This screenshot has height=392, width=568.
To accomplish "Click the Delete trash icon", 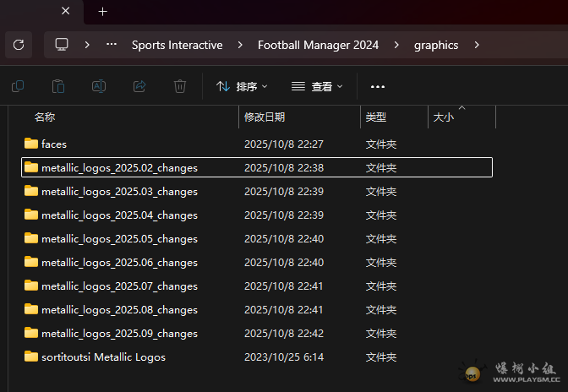I will (180, 86).
